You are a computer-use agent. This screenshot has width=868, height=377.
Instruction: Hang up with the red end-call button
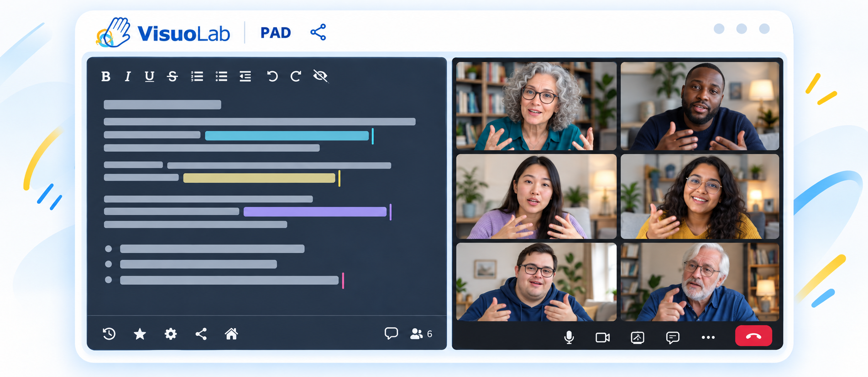click(753, 336)
